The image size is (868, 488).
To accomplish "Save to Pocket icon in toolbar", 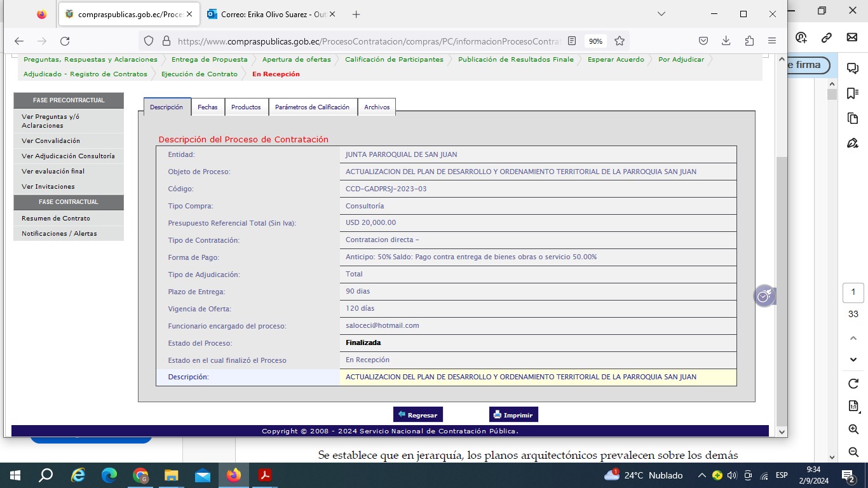I will click(703, 41).
